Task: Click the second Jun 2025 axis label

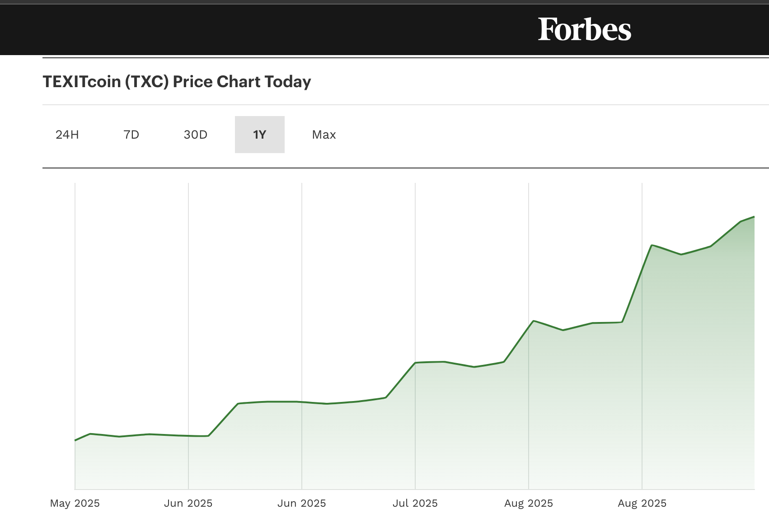Action: point(302,503)
